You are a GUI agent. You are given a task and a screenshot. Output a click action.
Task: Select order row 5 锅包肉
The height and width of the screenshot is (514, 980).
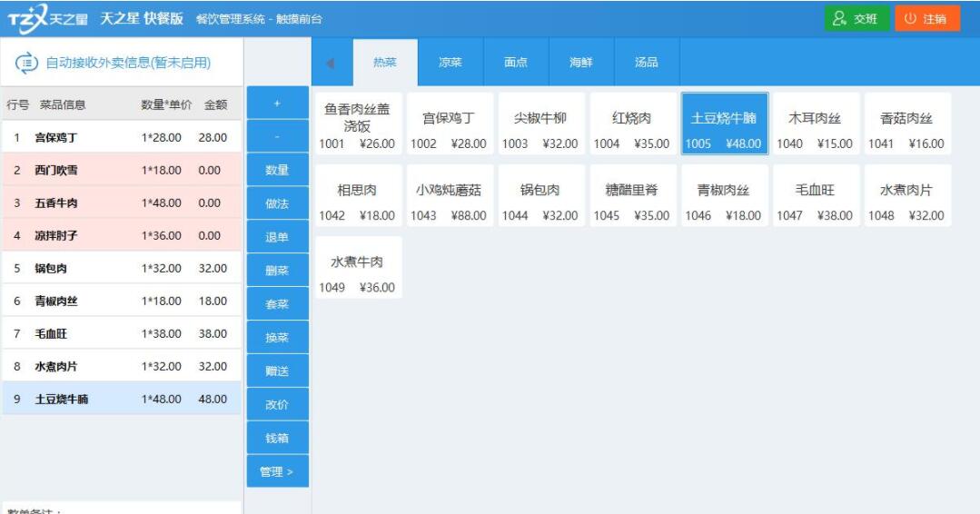tap(121, 268)
